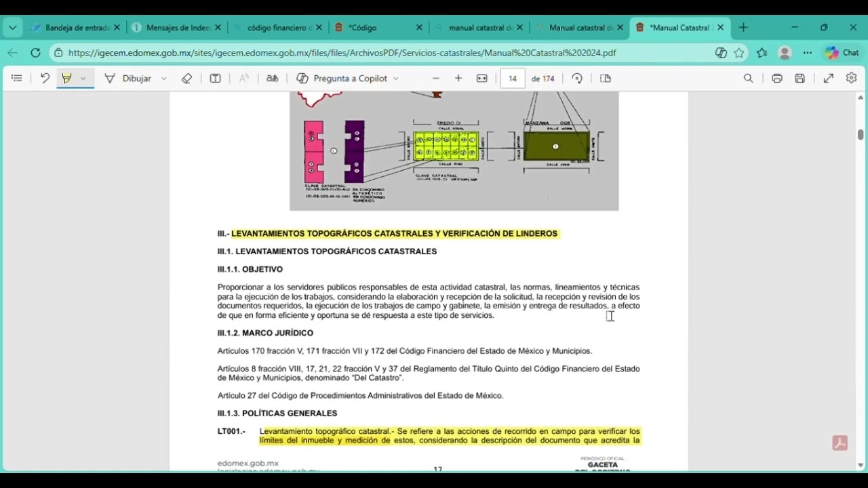Image resolution: width=868 pixels, height=488 pixels.
Task: Switch to lowercase manual catastral search tab
Action: coord(479,28)
